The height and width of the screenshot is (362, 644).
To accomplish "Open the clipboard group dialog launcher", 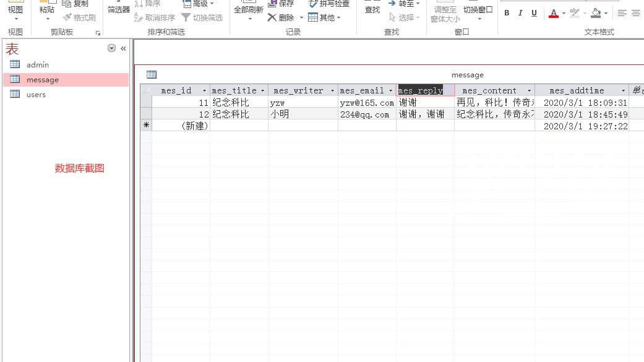I will (98, 33).
